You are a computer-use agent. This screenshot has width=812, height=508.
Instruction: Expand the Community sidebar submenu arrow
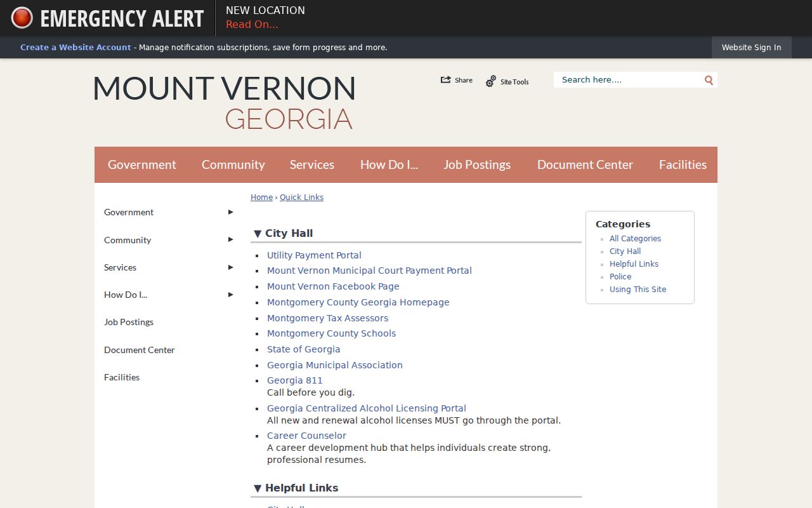[x=231, y=239]
